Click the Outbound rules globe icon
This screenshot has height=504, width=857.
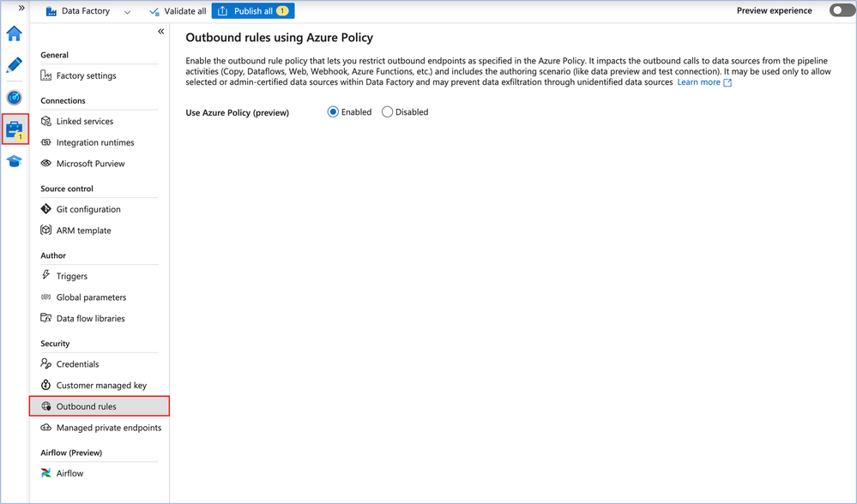coord(46,406)
